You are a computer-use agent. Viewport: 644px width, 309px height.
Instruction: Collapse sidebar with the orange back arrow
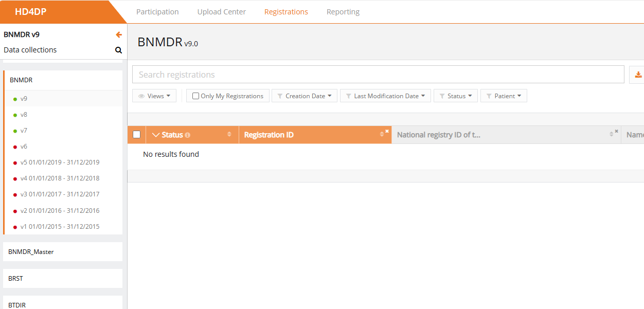point(119,35)
